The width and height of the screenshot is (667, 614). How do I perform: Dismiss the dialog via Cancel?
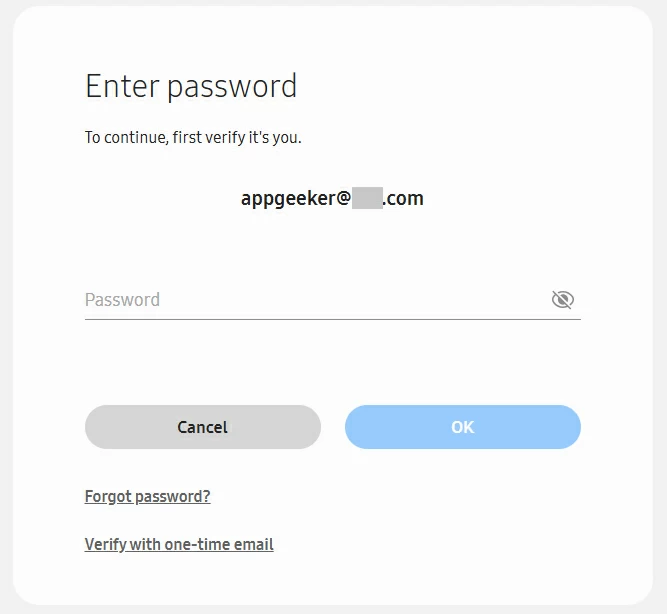202,427
